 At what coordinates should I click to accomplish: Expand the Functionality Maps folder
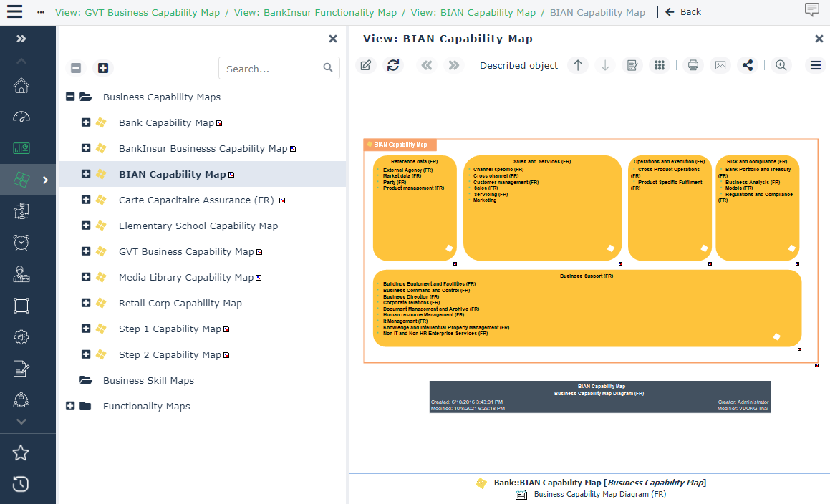pyautogui.click(x=70, y=406)
